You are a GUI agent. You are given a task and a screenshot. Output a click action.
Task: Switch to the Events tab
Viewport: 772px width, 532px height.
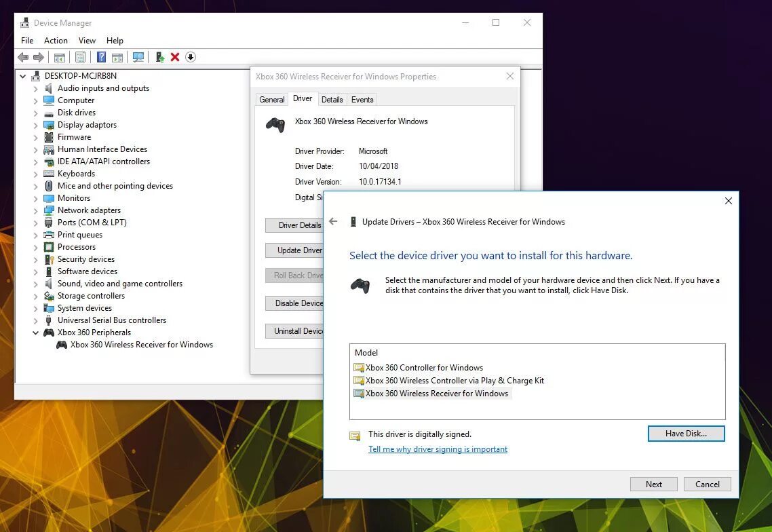(362, 100)
